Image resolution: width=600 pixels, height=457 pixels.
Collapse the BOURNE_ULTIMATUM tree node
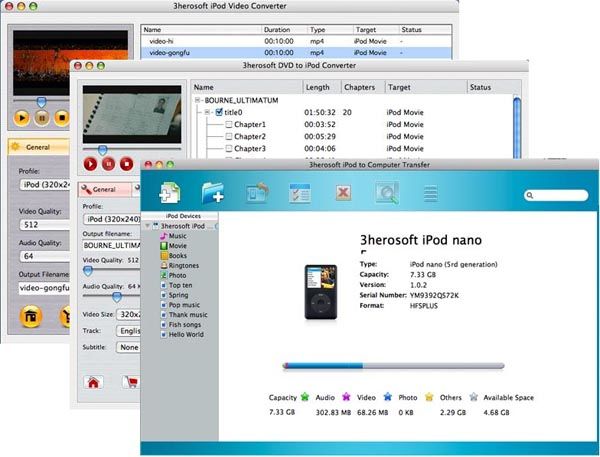pyautogui.click(x=197, y=100)
